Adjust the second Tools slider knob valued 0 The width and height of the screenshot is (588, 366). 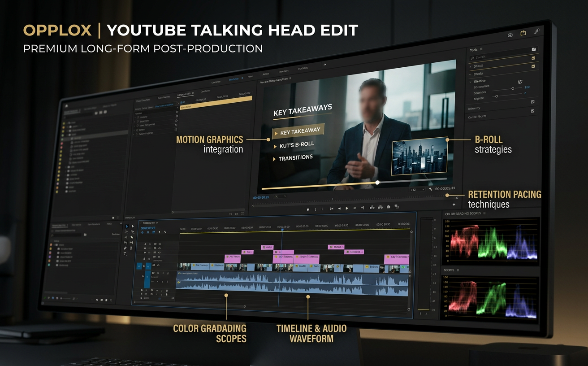(x=497, y=96)
